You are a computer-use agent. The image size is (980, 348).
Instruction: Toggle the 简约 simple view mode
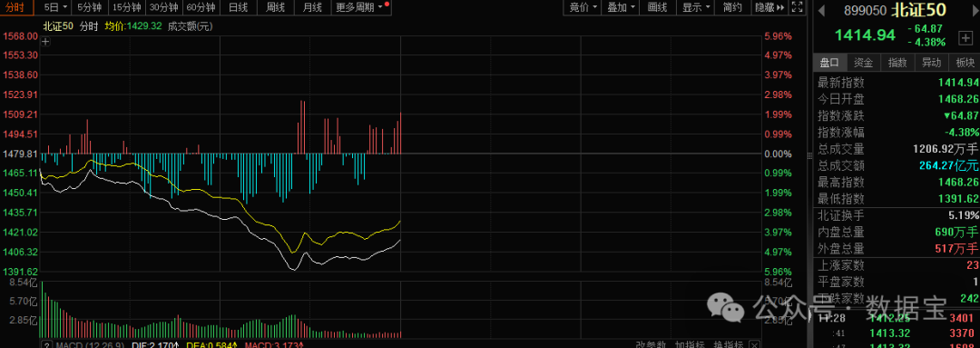pyautogui.click(x=732, y=7)
